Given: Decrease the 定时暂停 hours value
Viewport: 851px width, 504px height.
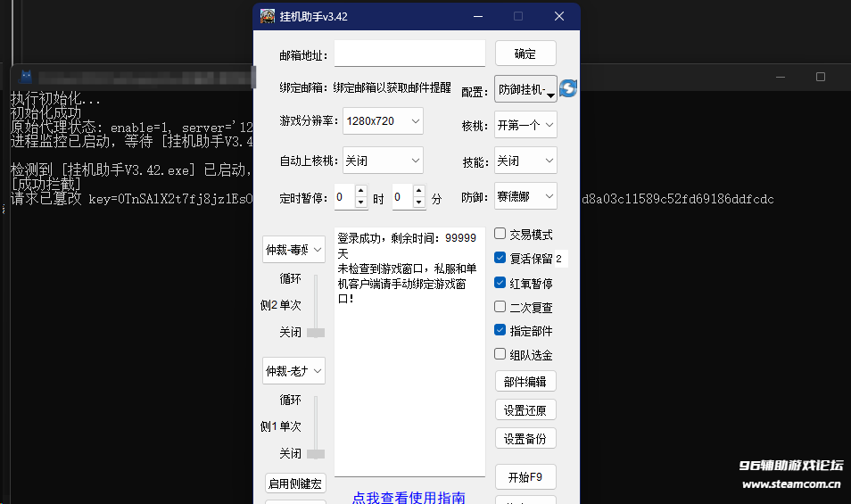Looking at the screenshot, I should coord(361,202).
